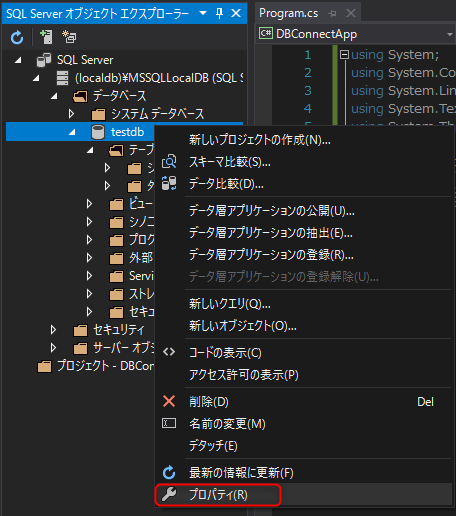The image size is (456, 516).
Task: Click 'using System;' code on line 1
Action: coord(395,55)
